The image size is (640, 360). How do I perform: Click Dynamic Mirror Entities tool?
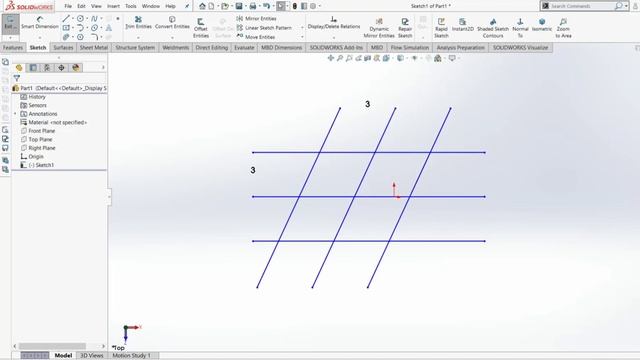click(x=379, y=28)
